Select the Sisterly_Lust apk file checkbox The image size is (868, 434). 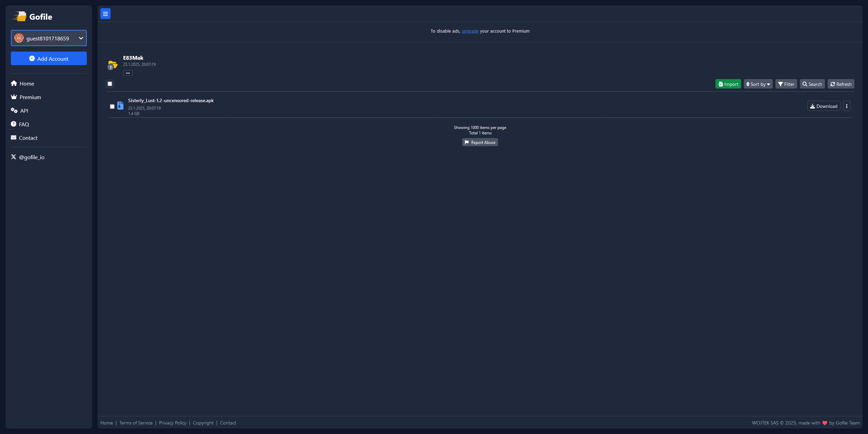click(x=112, y=107)
